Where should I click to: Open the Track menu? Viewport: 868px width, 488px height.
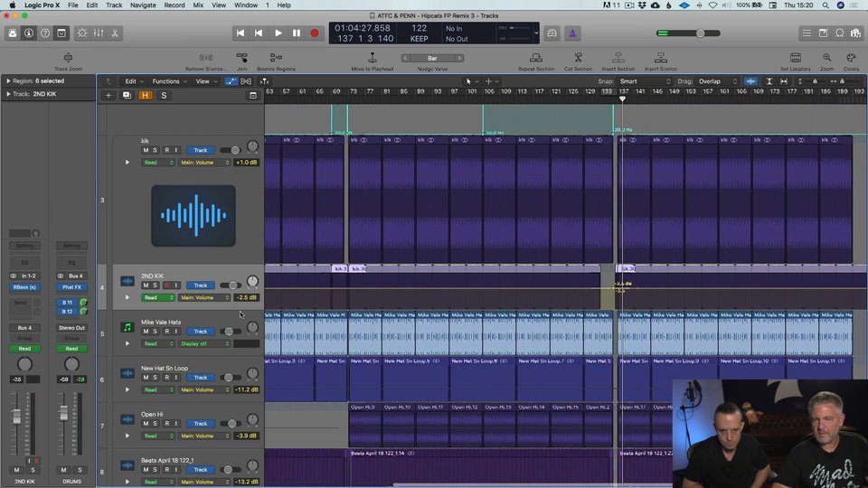coord(114,5)
